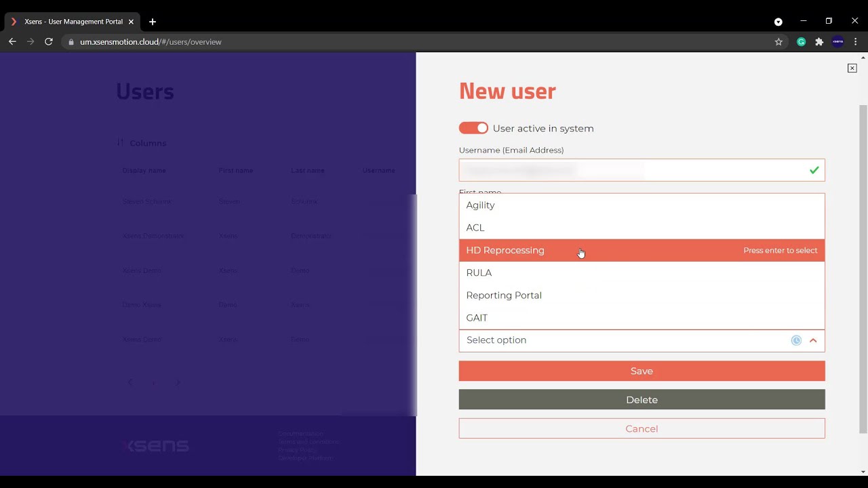Click the Xsens footer logo
The height and width of the screenshot is (488, 868).
[155, 445]
